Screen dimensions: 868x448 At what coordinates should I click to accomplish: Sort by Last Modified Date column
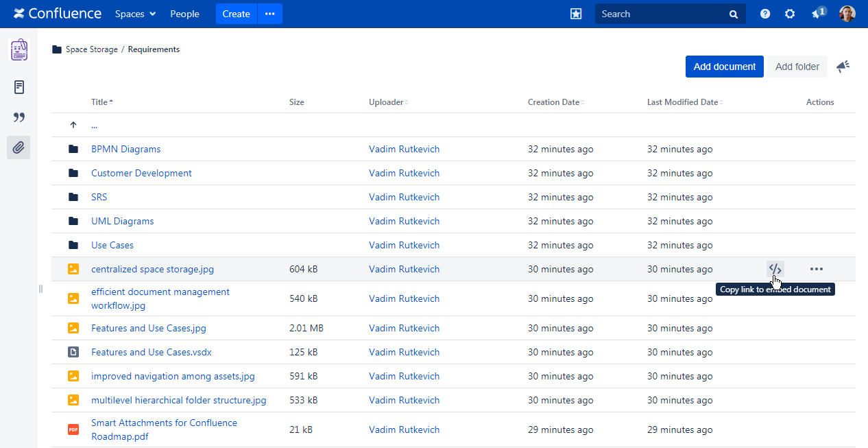click(684, 102)
